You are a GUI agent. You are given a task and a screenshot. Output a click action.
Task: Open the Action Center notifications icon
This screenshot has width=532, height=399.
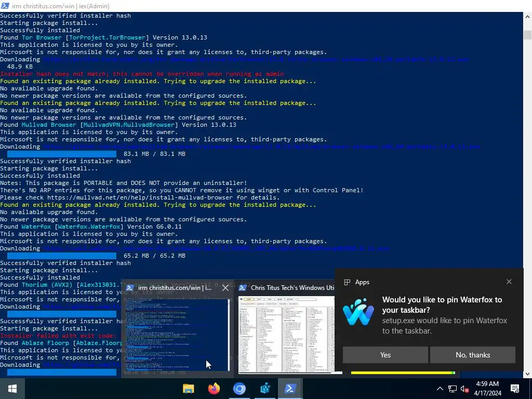click(515, 389)
